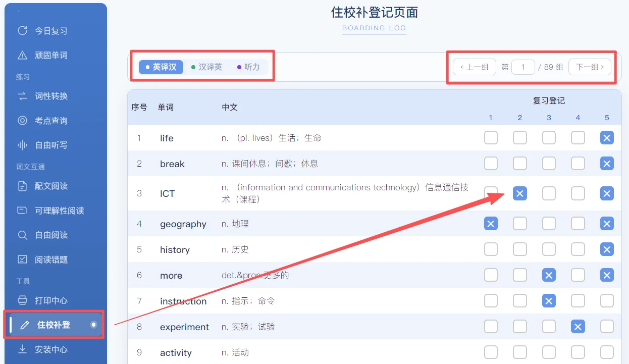
Task: Click the word 'geography' in table
Action: [183, 224]
